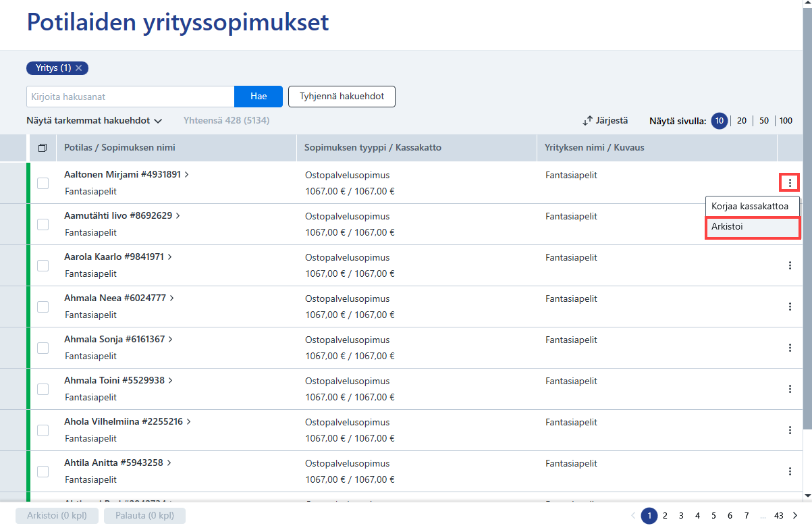
Task: Tick the checkbox for Ahtila Anitta
Action: coord(43,471)
